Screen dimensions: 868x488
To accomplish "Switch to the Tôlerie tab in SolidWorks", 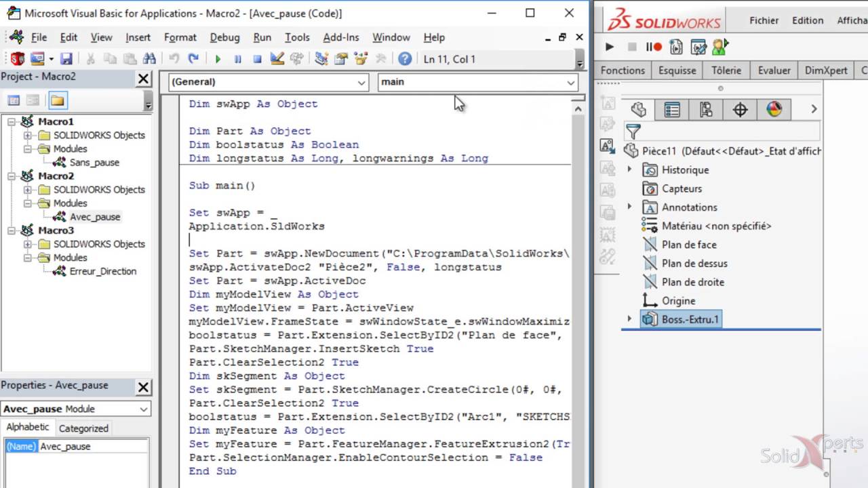I will pos(726,70).
